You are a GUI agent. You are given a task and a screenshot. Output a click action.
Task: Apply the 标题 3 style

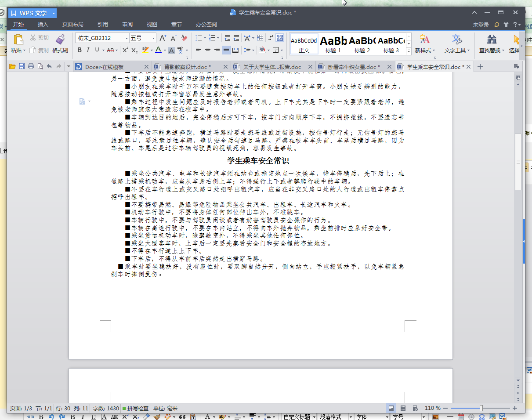pyautogui.click(x=391, y=44)
